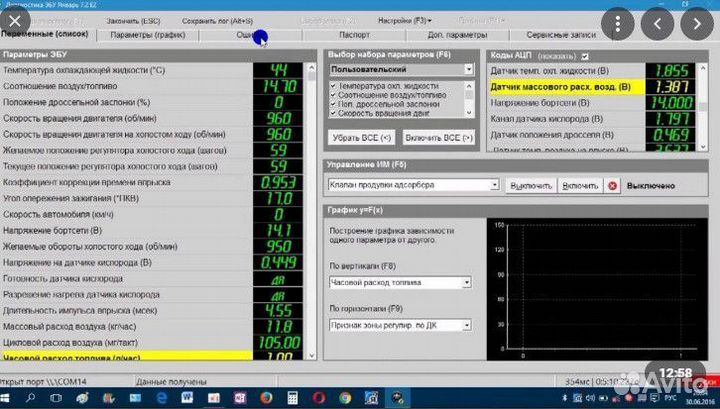
Task: Uncheck Соотношение воздух/топливо parameter
Action: (334, 95)
